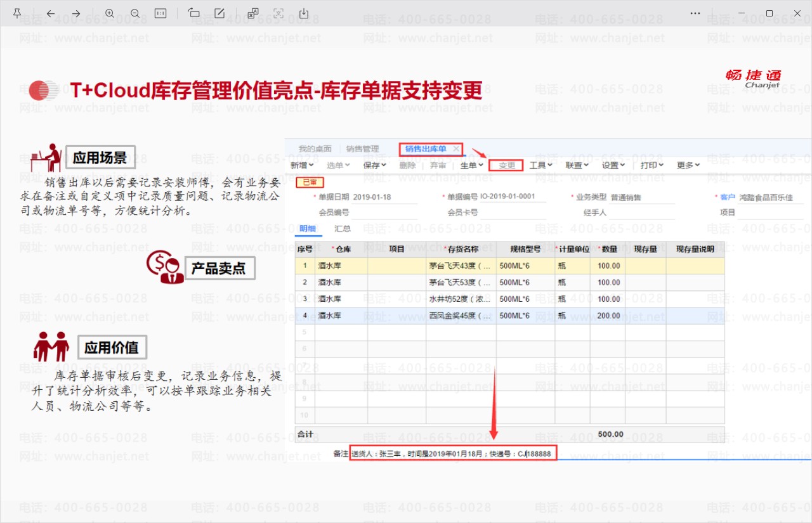Click the 鸿路食品百乐佳 customer value
Viewport: 812px width, 523px height.
[766, 198]
